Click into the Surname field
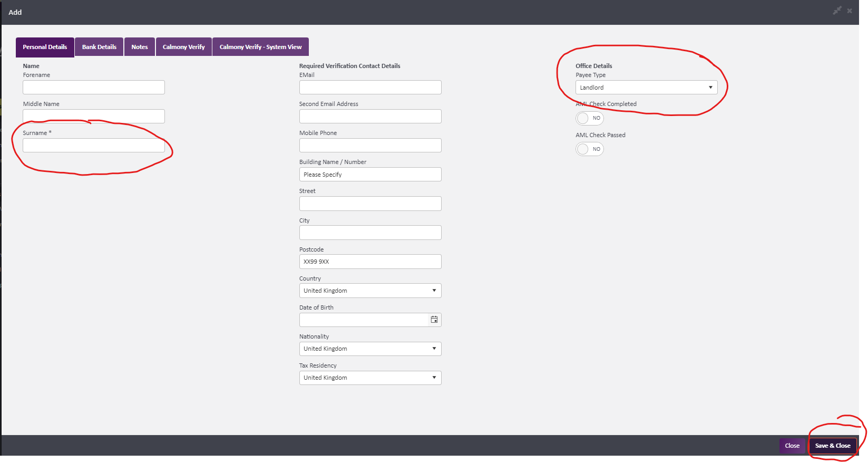The width and height of the screenshot is (868, 462). click(x=94, y=146)
